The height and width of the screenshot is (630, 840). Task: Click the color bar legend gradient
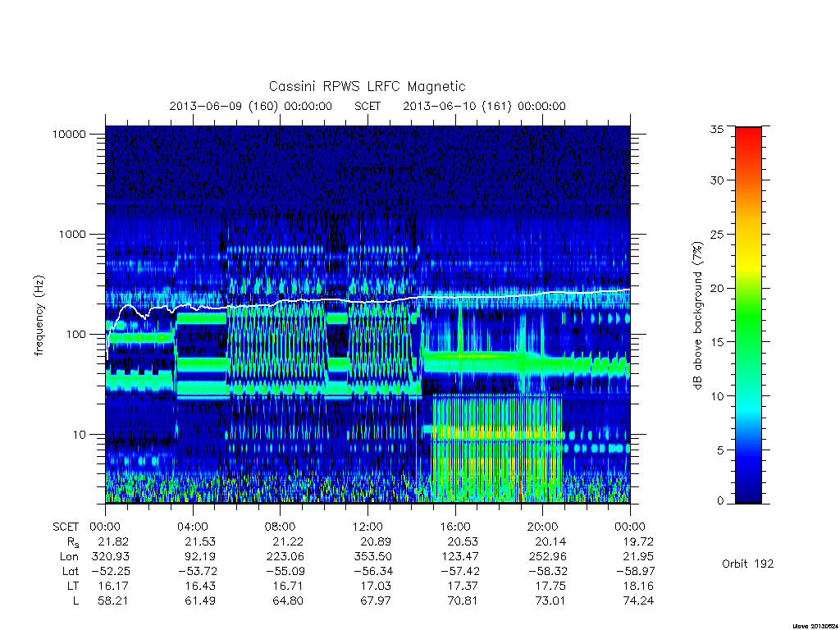click(748, 315)
